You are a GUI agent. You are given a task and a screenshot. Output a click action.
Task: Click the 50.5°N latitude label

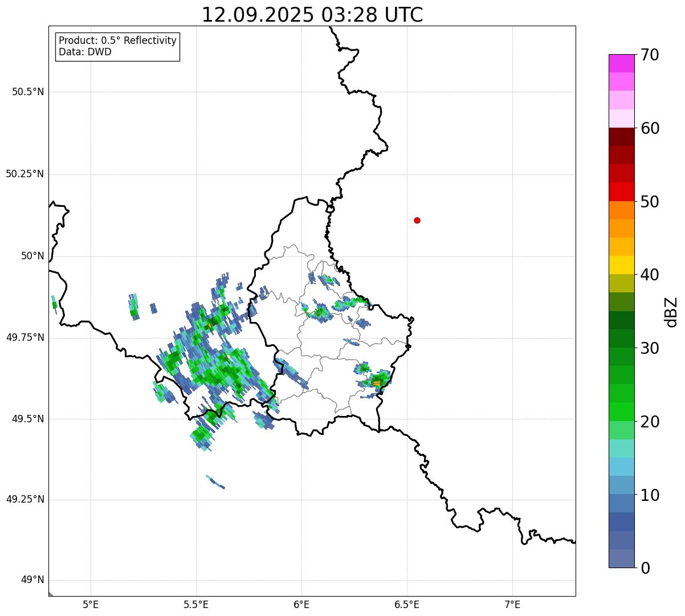[x=28, y=92]
